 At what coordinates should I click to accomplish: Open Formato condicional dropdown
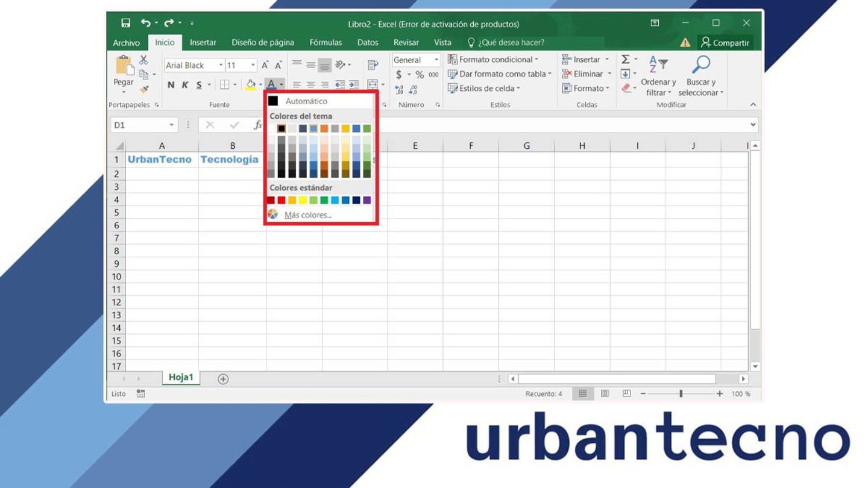(x=493, y=59)
